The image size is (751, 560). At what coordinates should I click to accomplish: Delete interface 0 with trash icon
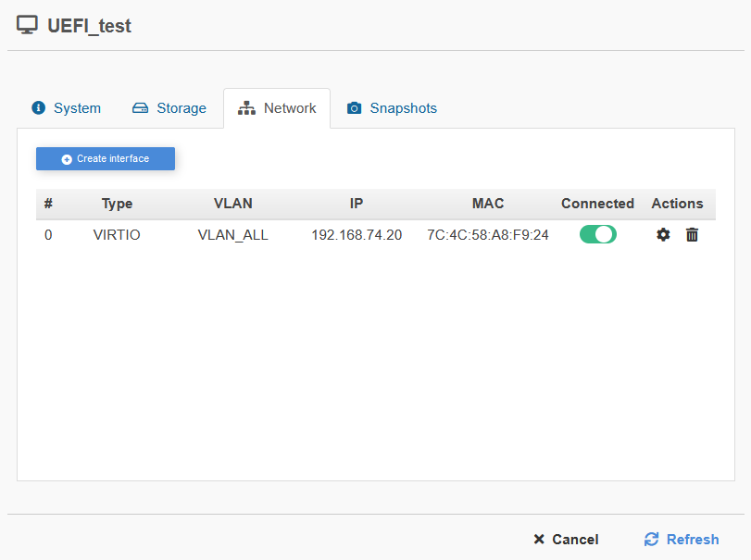coord(692,235)
